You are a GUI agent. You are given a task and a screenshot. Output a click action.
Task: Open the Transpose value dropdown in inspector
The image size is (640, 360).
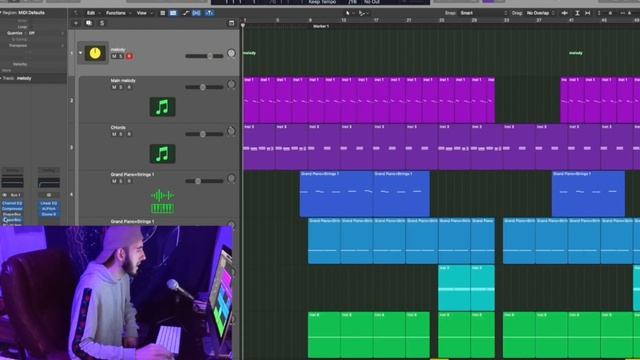click(46, 46)
